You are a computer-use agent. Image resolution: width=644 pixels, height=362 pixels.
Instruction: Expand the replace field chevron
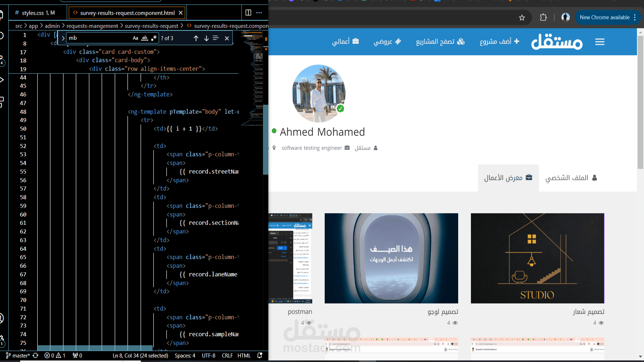[x=63, y=38]
